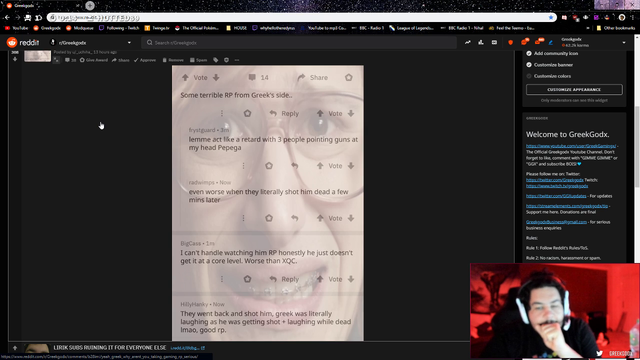
Task: Open the Feel the Teemo bookmark
Action: tap(511, 28)
